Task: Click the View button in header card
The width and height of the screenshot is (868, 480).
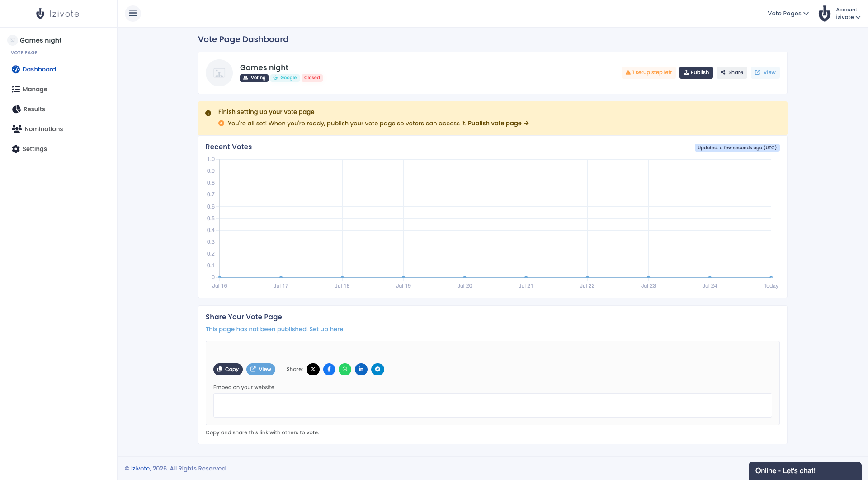Action: tap(765, 72)
